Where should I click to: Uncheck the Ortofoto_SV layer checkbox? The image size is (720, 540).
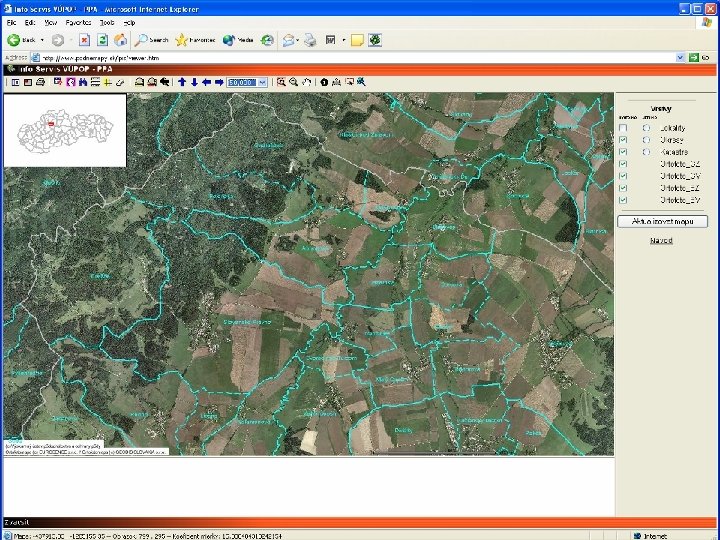click(x=623, y=176)
